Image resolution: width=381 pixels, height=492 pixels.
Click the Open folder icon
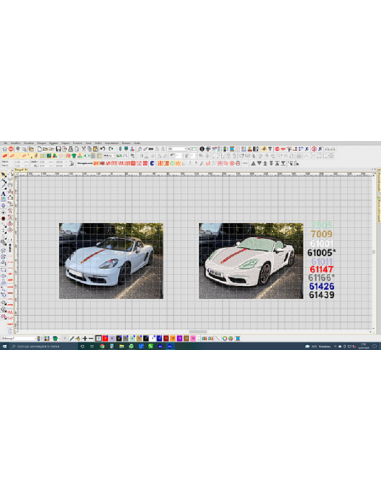coord(45,149)
